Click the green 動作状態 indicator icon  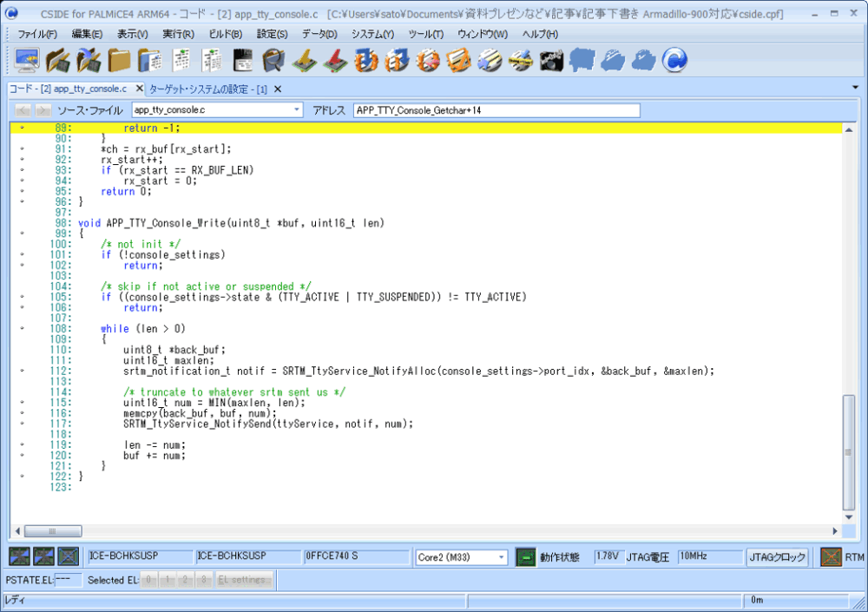pos(525,557)
